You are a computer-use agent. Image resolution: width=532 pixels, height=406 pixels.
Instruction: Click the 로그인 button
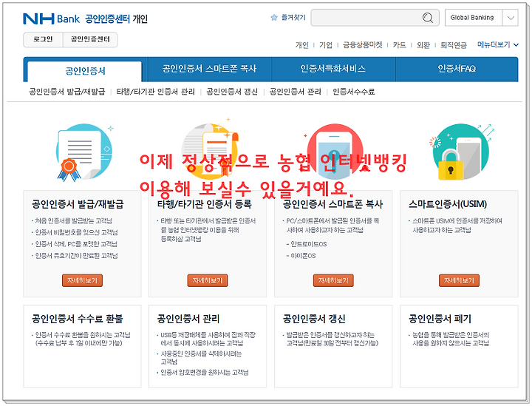(x=43, y=39)
